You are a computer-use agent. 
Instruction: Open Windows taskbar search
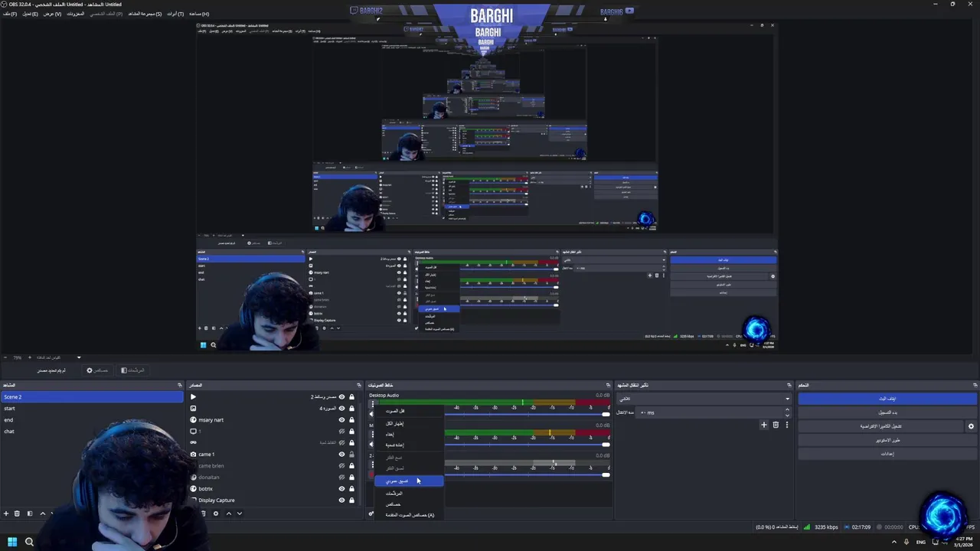click(x=29, y=542)
